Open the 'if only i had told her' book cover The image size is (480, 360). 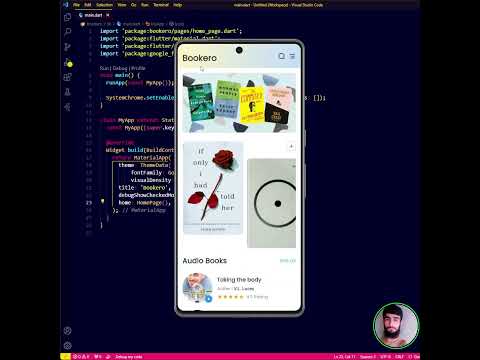pos(213,188)
